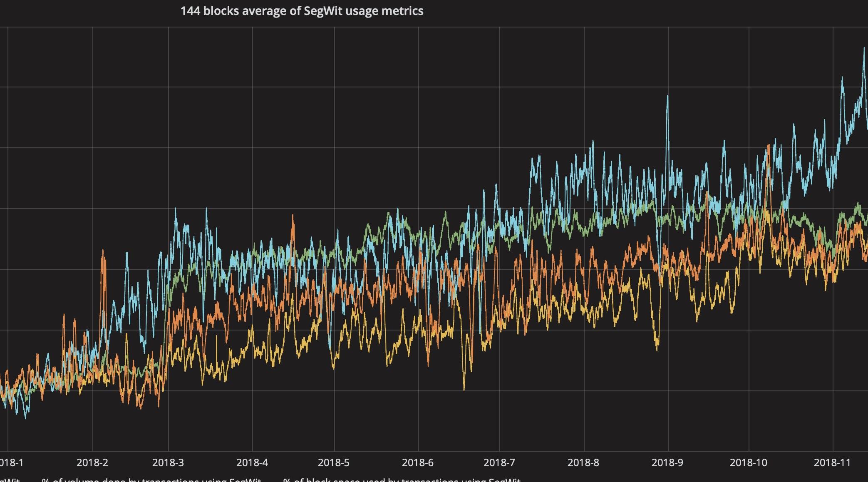The height and width of the screenshot is (482, 868).
Task: Click the 2018-9 x-axis label
Action: click(667, 462)
